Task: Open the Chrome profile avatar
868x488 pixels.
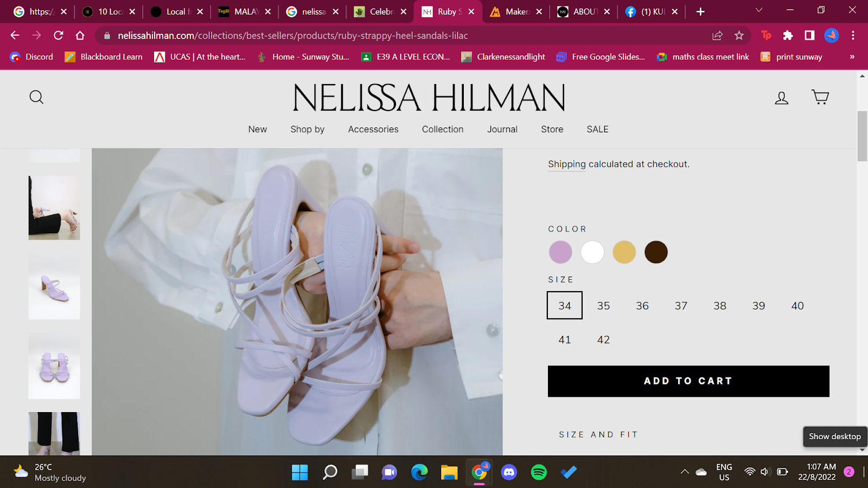Action: [x=831, y=35]
